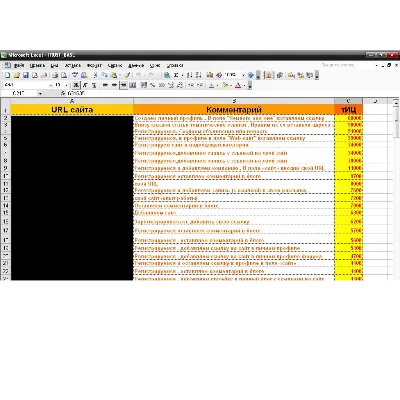
Task: Click the font color red A swatch
Action: point(238,85)
